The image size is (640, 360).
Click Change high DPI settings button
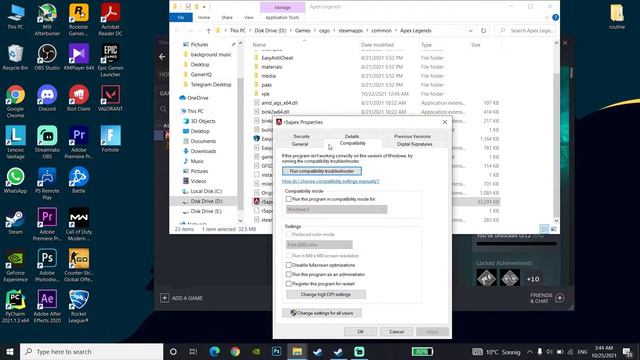[326, 294]
